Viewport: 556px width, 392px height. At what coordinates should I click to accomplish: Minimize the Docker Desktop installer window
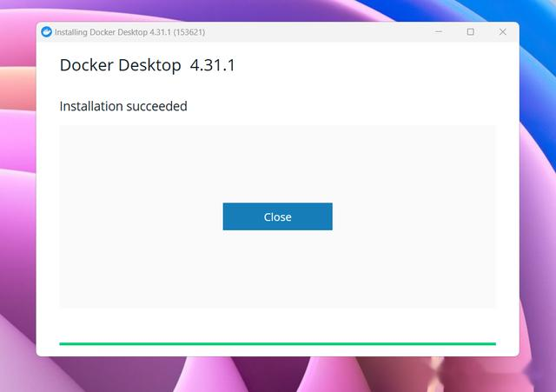pos(439,32)
